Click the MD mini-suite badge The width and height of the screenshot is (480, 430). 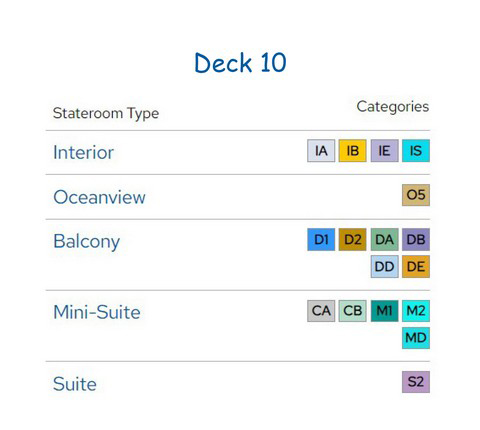(416, 338)
